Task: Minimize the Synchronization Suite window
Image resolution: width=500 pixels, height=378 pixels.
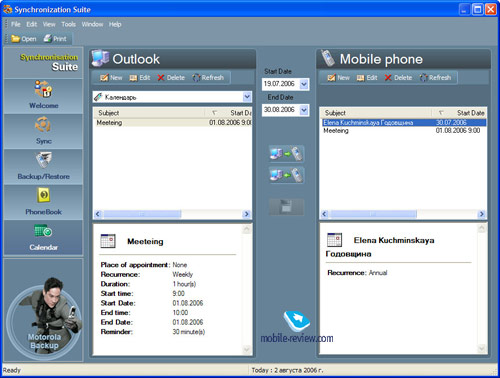Action: [464, 9]
